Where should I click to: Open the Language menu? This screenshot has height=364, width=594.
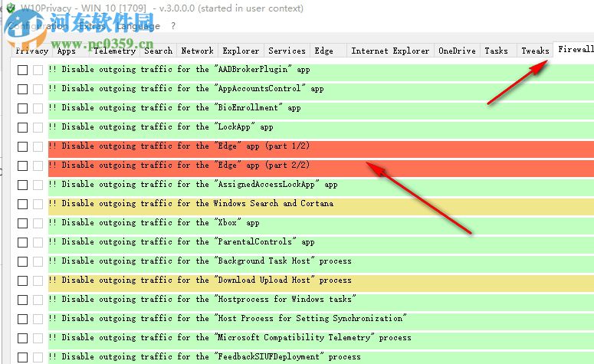point(138,26)
